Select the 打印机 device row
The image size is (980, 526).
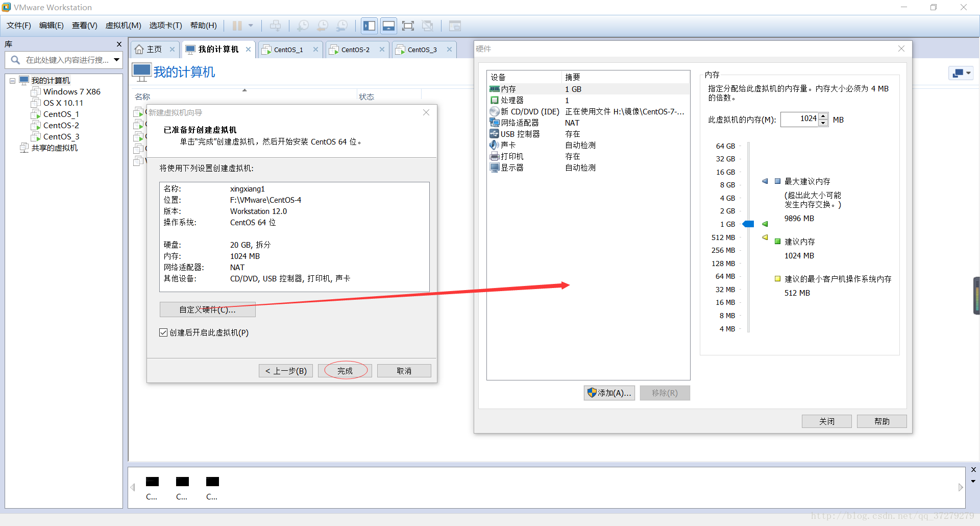pyautogui.click(x=588, y=156)
